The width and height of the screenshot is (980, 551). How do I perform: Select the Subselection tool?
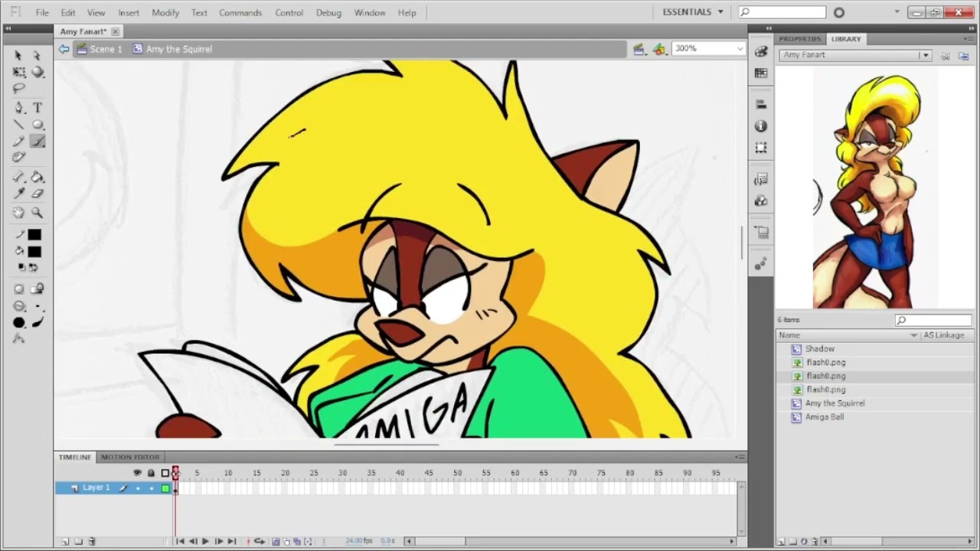tap(37, 56)
